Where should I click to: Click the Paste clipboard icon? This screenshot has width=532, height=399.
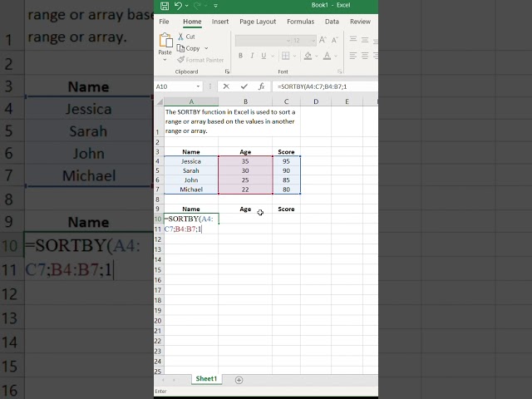165,41
